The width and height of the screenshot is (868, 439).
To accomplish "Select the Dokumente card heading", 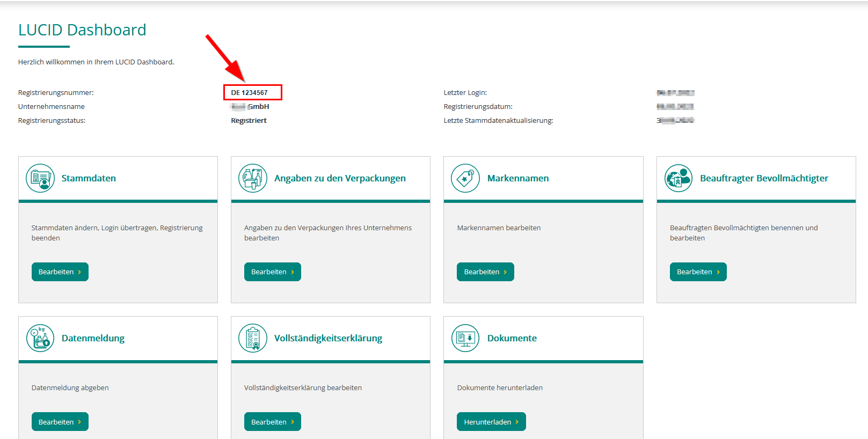I will point(512,338).
